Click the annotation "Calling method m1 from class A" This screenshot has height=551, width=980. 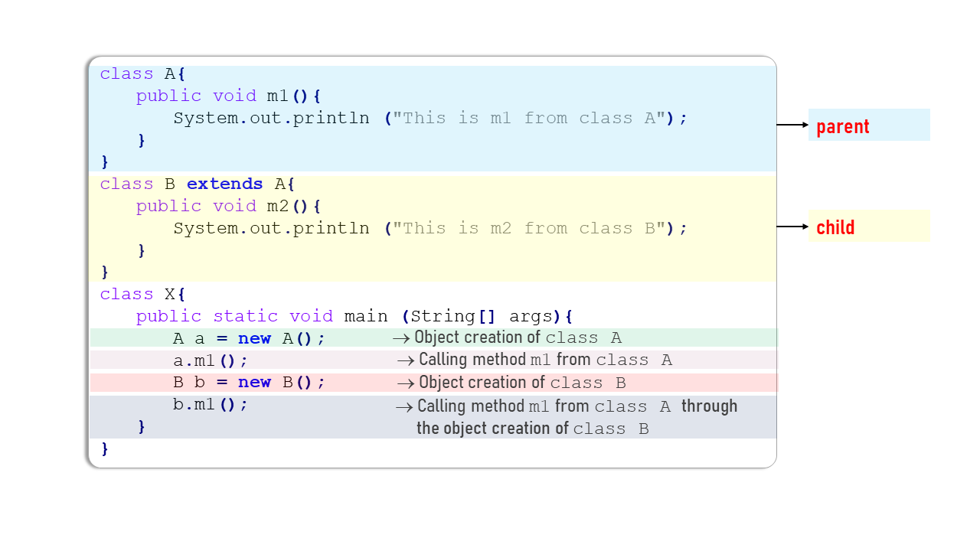536,360
